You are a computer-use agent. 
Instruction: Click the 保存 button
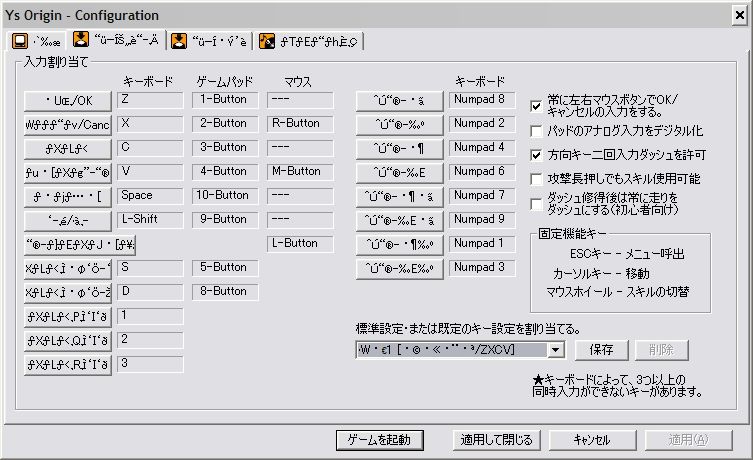tap(601, 350)
